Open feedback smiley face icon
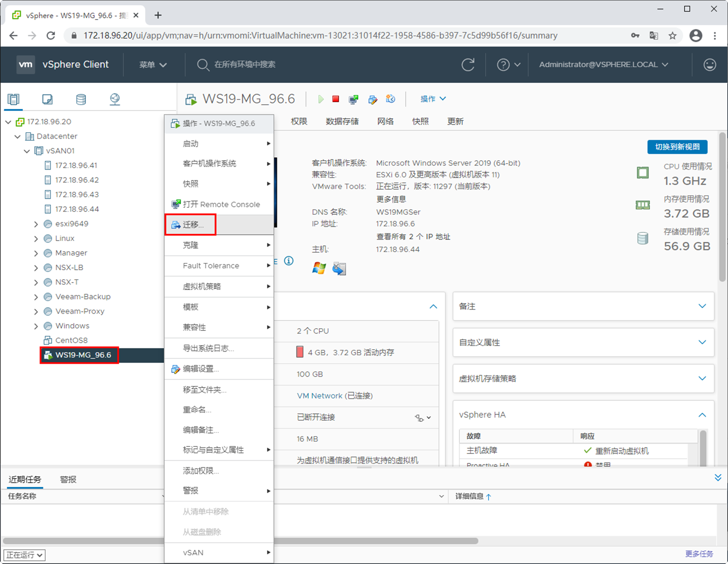The width and height of the screenshot is (728, 564). (x=710, y=64)
